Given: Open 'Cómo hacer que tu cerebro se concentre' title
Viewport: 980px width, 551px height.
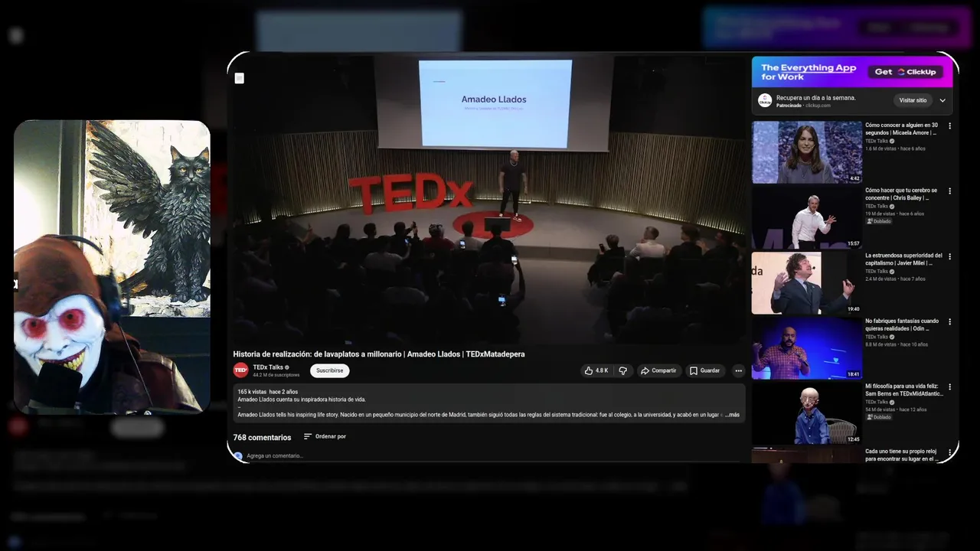Looking at the screenshot, I should click(902, 194).
